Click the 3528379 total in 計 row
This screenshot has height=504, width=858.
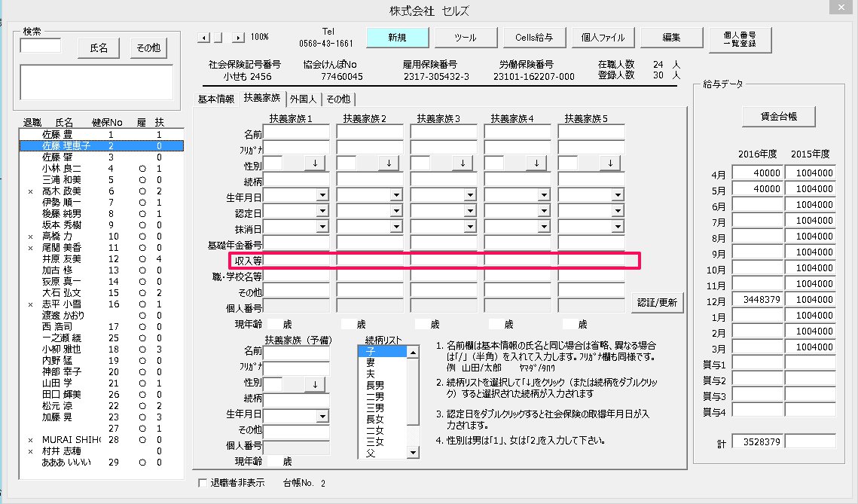(x=758, y=441)
